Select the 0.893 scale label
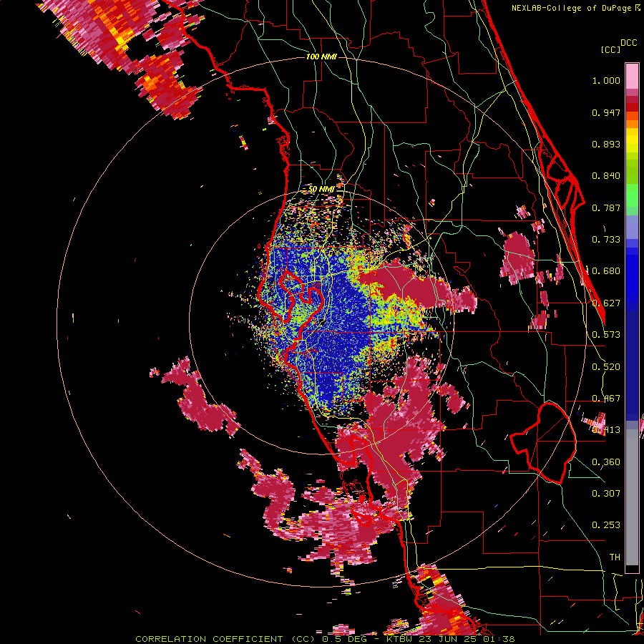The height and width of the screenshot is (644, 644). pos(606,144)
